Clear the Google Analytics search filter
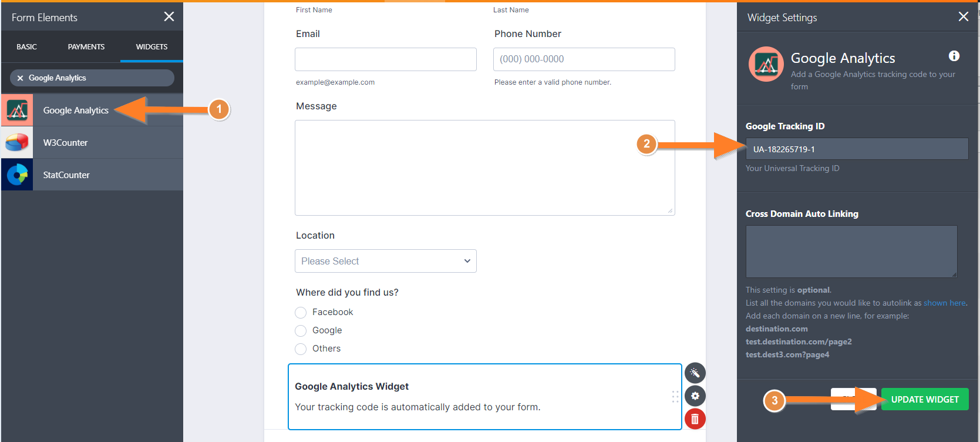980x442 pixels. pos(20,78)
